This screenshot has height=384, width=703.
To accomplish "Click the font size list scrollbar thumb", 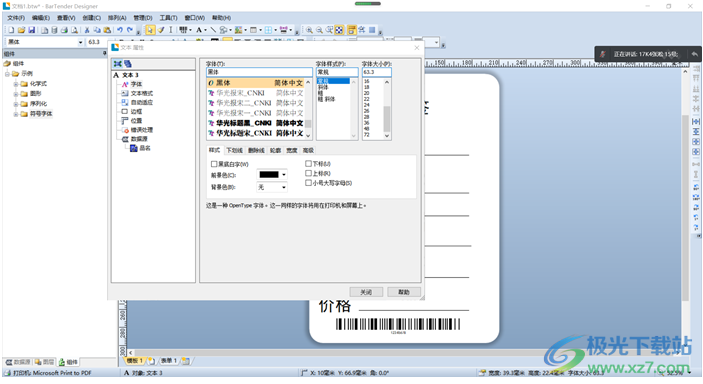I will (387, 118).
